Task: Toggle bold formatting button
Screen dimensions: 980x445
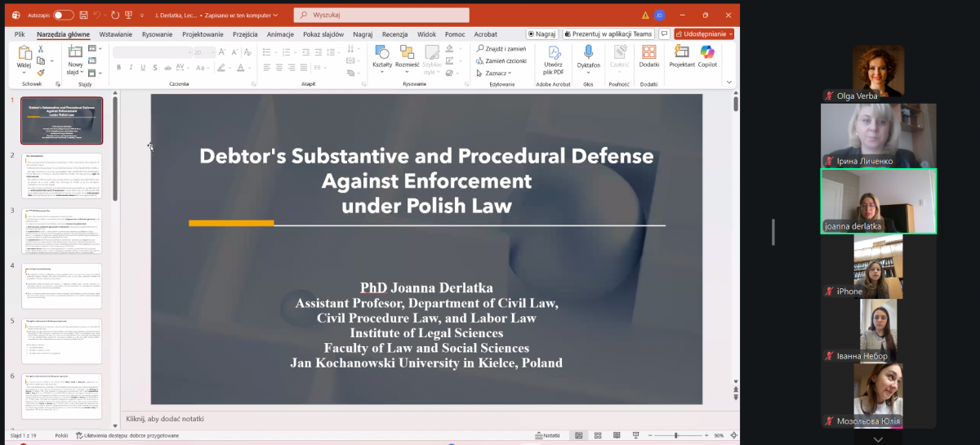Action: [x=119, y=68]
